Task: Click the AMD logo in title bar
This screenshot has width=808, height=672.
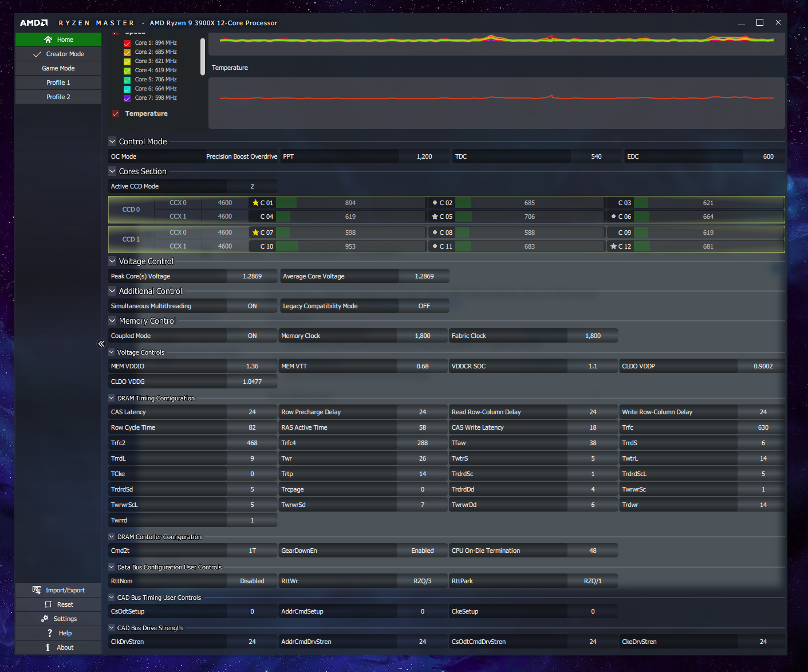Action: point(34,23)
